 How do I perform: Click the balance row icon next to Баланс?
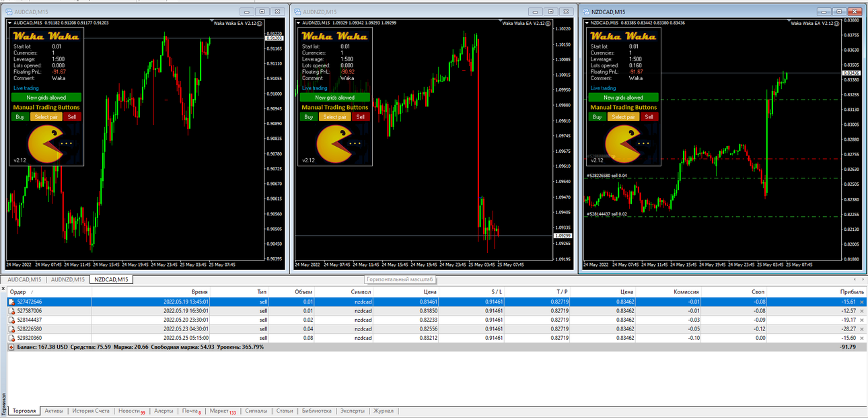[x=11, y=347]
